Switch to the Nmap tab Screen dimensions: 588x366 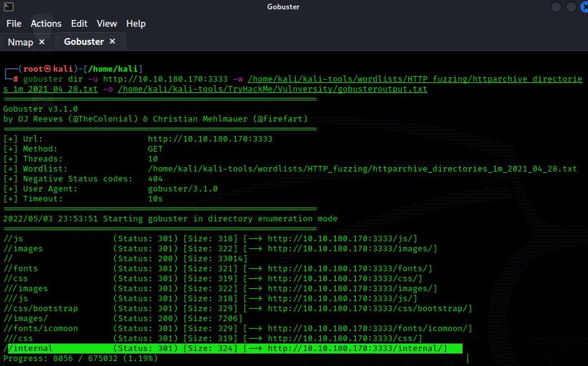coord(21,42)
